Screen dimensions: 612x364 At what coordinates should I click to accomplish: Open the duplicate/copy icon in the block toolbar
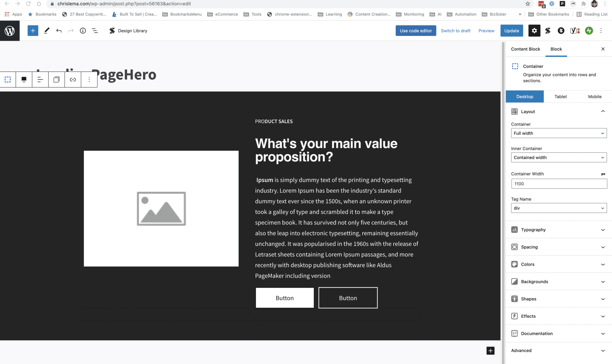(56, 79)
